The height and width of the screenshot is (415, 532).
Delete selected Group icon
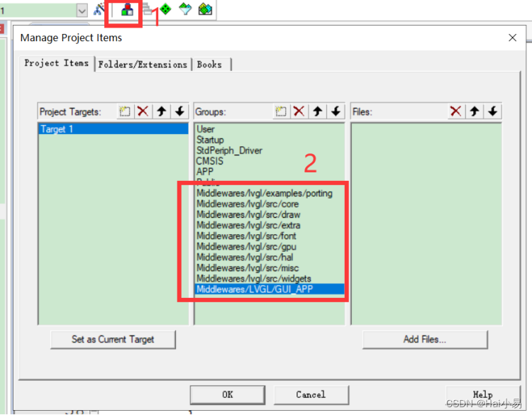pyautogui.click(x=299, y=111)
